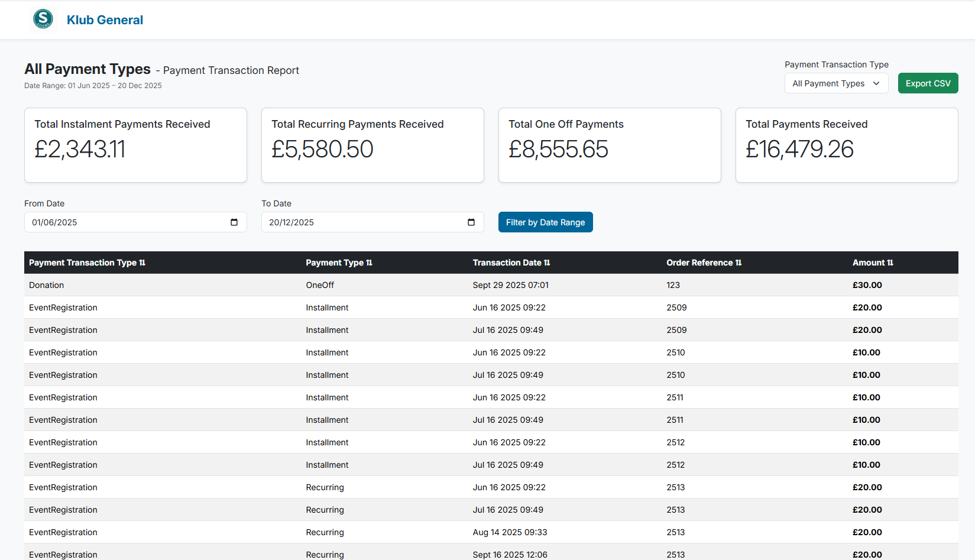Open the To Date calendar picker

click(x=471, y=222)
